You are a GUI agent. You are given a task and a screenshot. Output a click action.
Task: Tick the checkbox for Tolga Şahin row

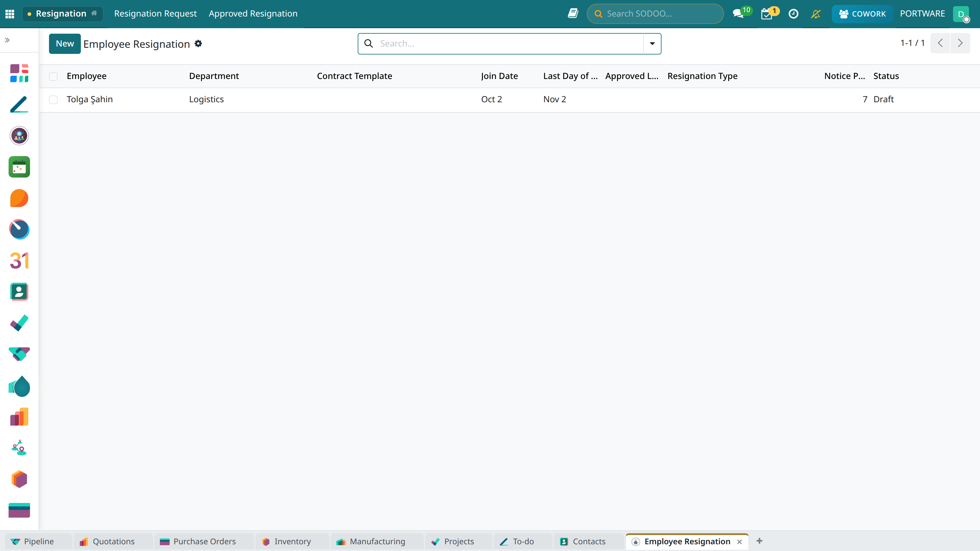point(53,99)
